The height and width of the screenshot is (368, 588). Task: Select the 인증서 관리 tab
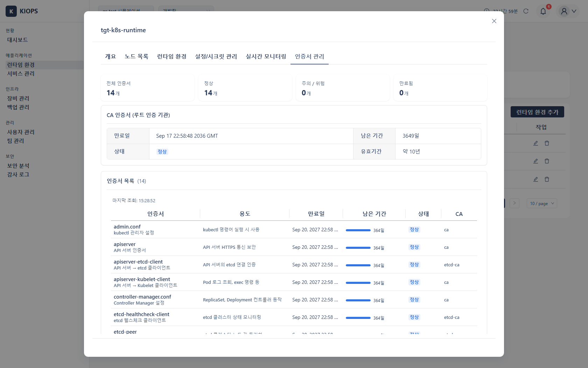coord(309,56)
